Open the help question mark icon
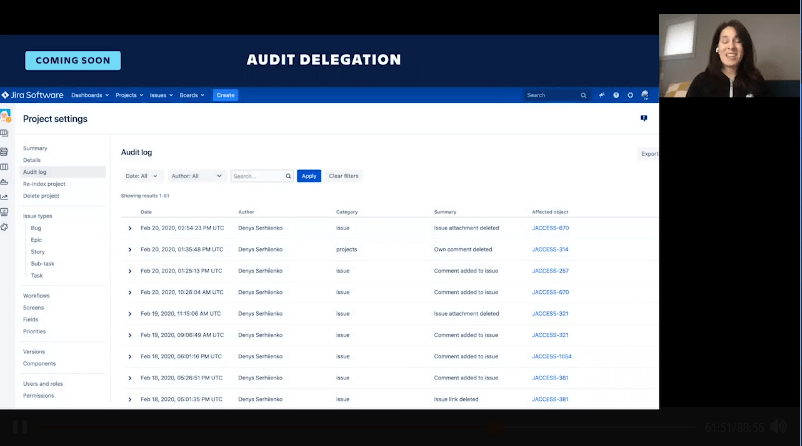The height and width of the screenshot is (446, 802). (x=616, y=95)
